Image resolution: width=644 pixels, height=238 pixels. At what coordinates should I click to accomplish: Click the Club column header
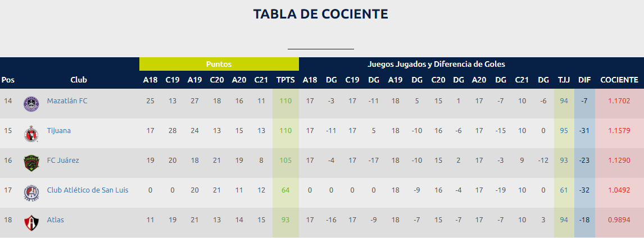pos(79,80)
